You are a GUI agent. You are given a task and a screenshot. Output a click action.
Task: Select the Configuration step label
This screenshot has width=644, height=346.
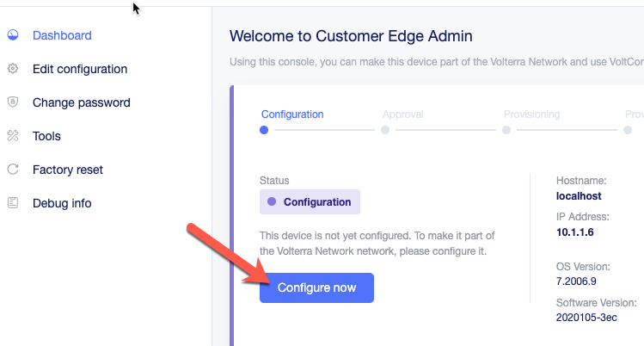point(292,114)
